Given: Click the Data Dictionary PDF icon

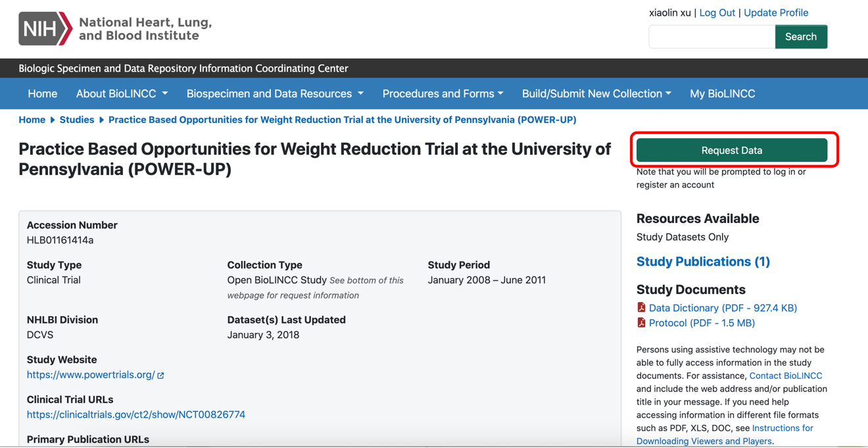Looking at the screenshot, I should (641, 307).
